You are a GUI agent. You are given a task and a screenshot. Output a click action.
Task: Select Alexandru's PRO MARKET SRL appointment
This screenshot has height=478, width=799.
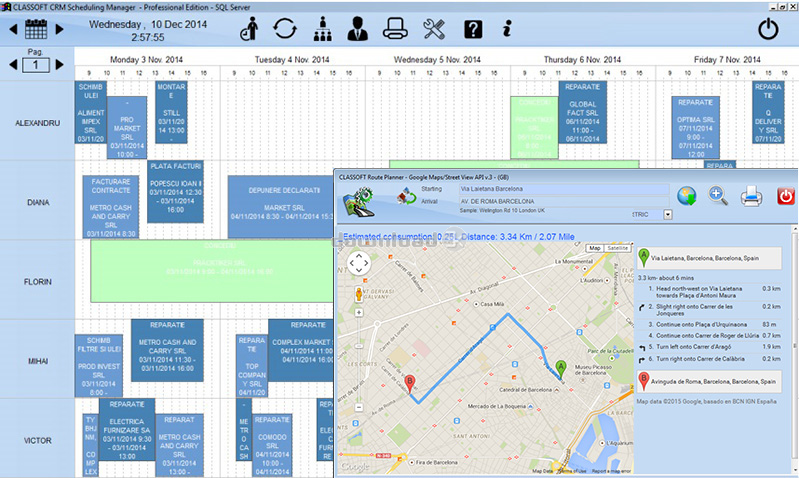[x=127, y=127]
